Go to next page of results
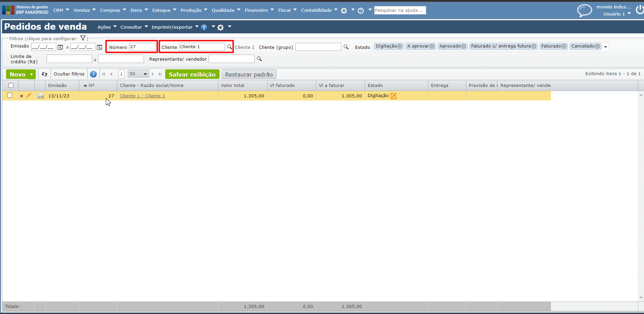The height and width of the screenshot is (314, 644). (153, 74)
